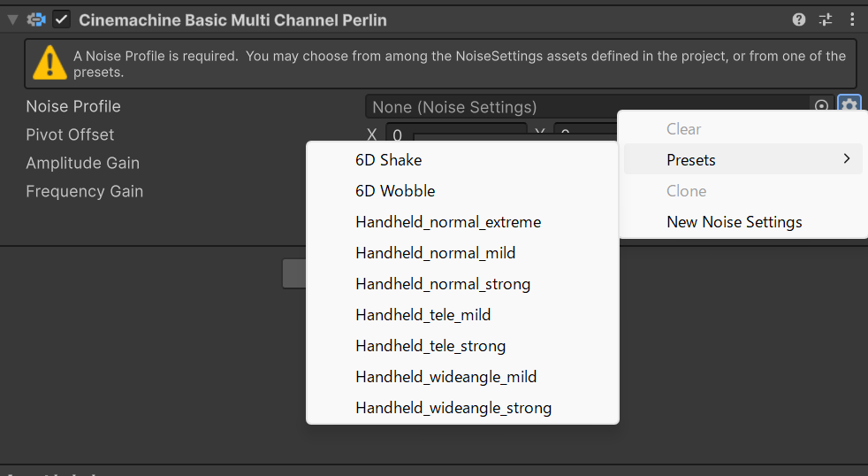Select the 6D Wobble preset

[x=462, y=190]
